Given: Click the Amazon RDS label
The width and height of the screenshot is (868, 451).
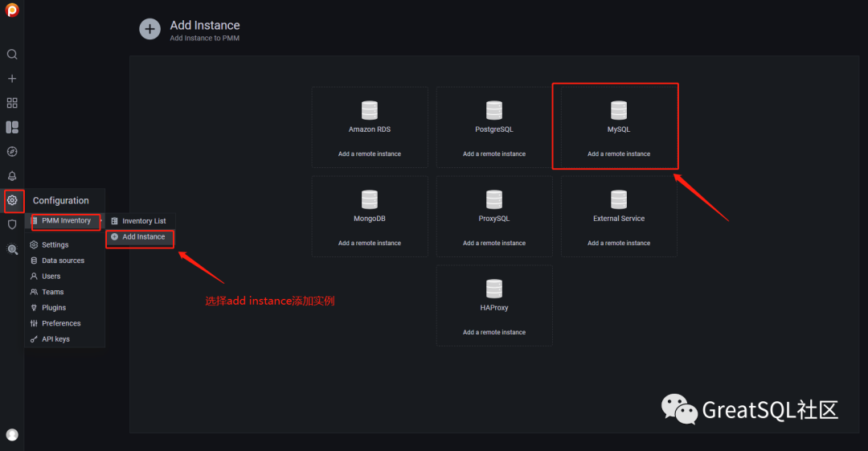Looking at the screenshot, I should click(369, 129).
